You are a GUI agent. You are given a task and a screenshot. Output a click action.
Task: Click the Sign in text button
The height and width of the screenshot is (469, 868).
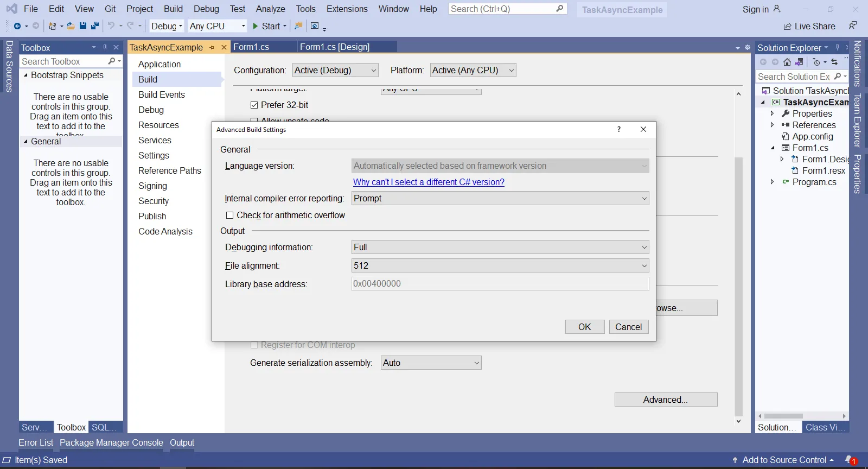[756, 9]
